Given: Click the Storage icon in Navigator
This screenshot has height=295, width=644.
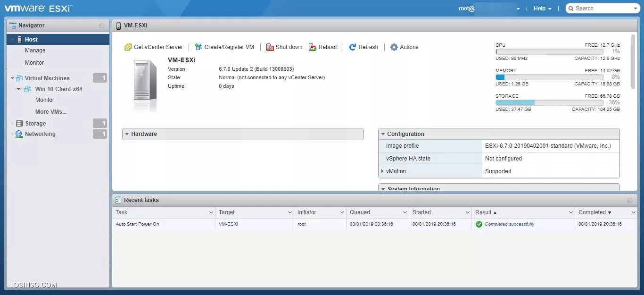Looking at the screenshot, I should [19, 124].
